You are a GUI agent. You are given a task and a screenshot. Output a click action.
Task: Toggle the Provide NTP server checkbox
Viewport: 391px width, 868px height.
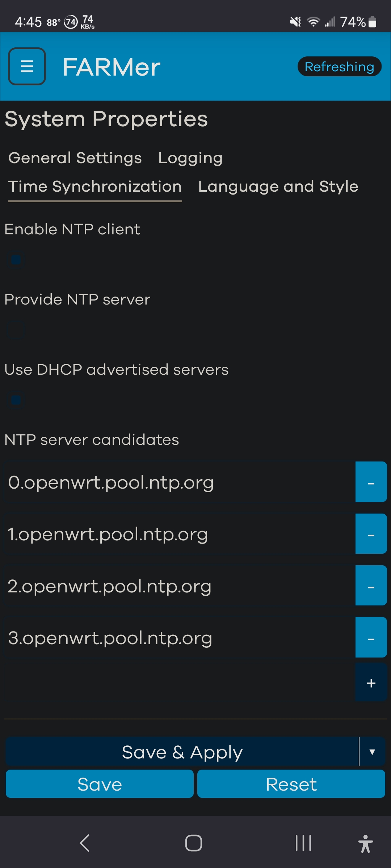point(16,330)
